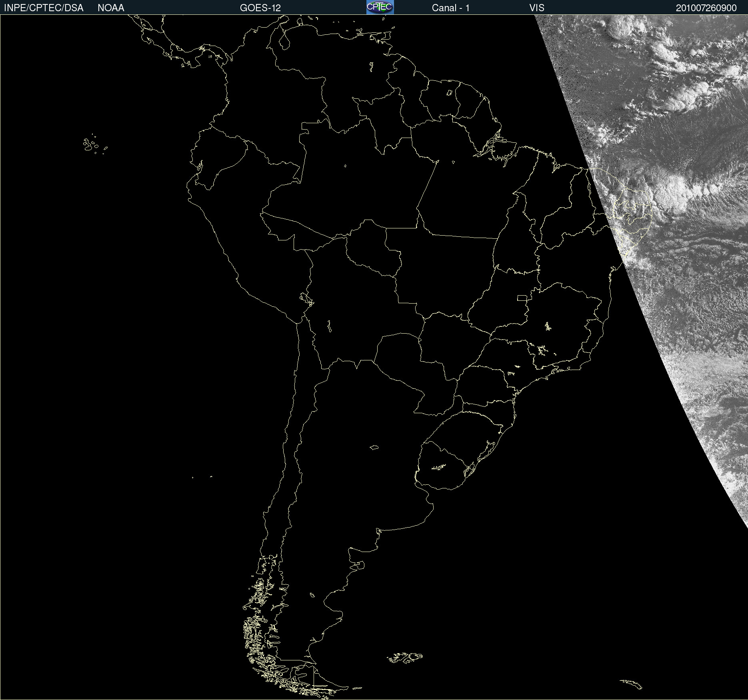Click the 201007260900 timestamp

(706, 8)
